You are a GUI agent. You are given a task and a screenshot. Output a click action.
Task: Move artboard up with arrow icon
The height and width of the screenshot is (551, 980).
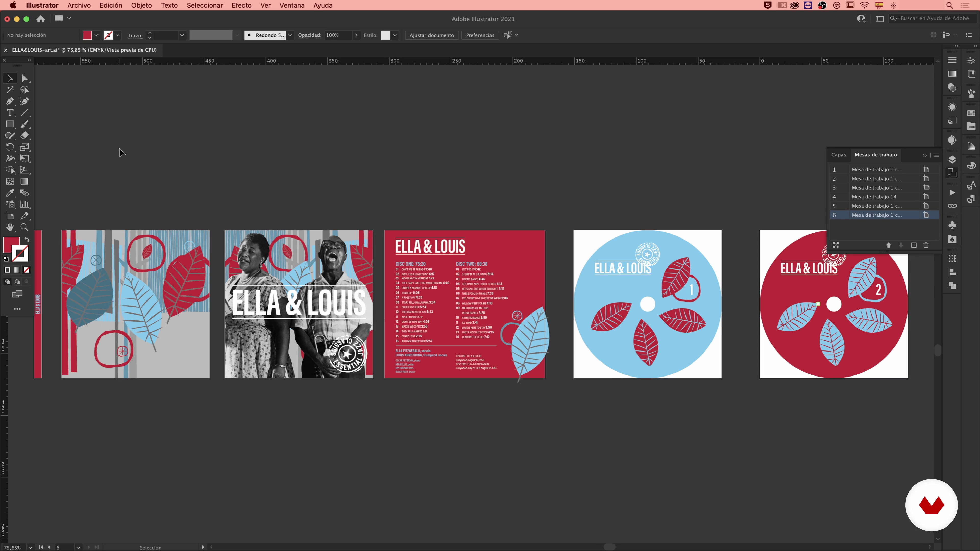coord(889,245)
